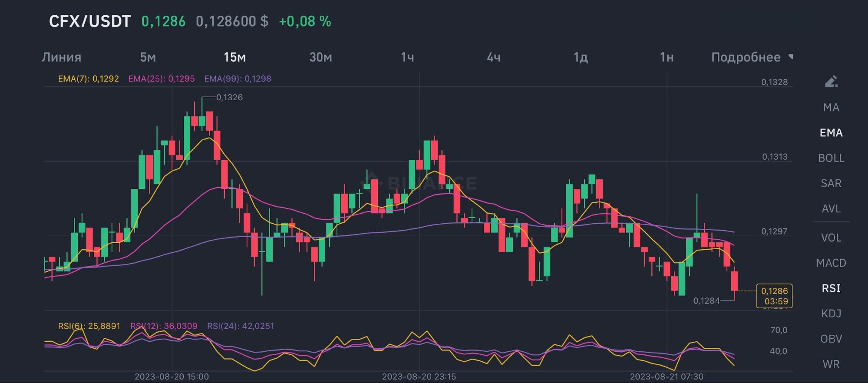The image size is (868, 383).
Task: Click the CFX/USDT pair title
Action: 90,21
